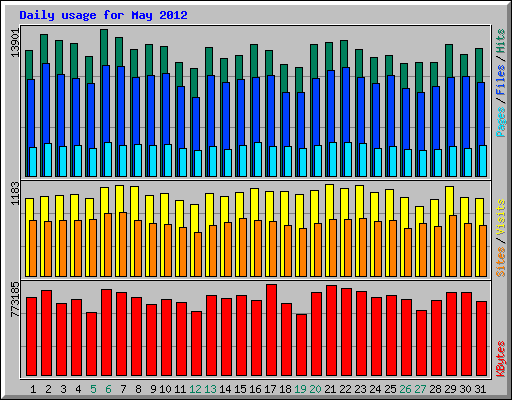Click green weekend day label 26
The image size is (512, 400).
point(405,389)
